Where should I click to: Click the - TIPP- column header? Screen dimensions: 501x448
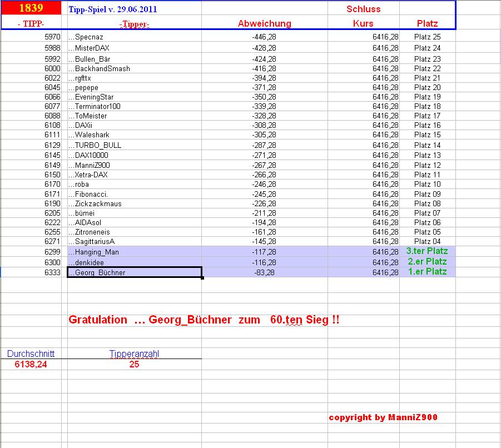(x=31, y=24)
